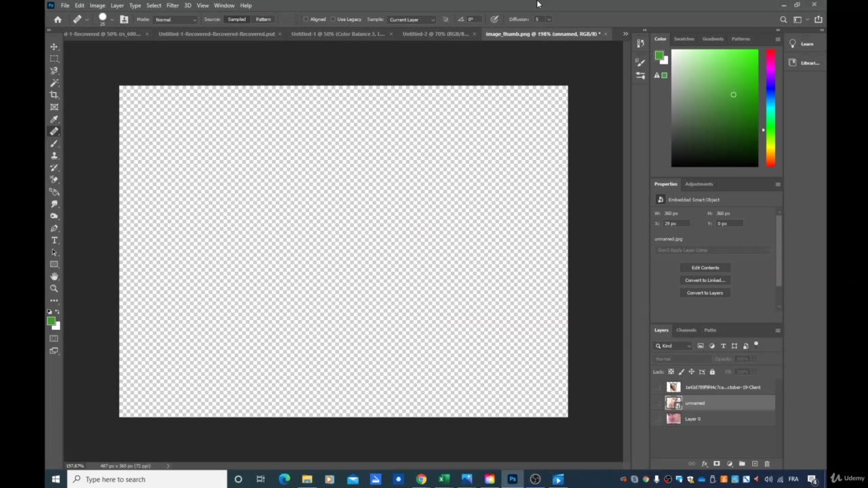This screenshot has width=868, height=488.
Task: Open the Learn panel button
Action: [805, 44]
